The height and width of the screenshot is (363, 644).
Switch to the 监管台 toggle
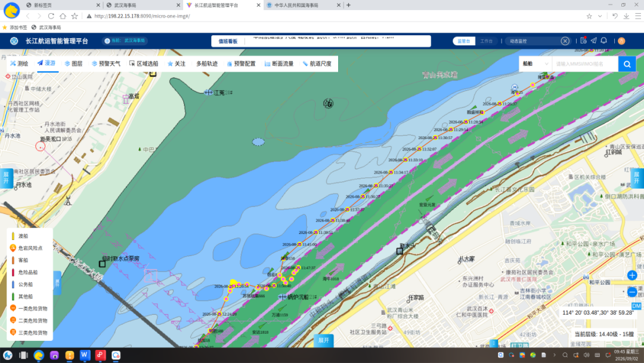click(x=464, y=41)
